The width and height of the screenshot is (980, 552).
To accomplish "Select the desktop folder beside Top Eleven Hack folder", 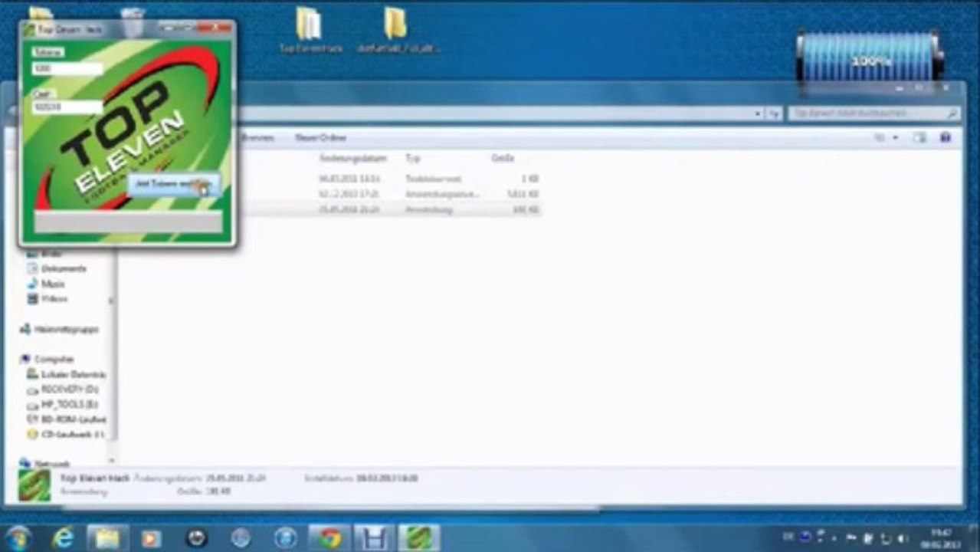I will coord(397,31).
